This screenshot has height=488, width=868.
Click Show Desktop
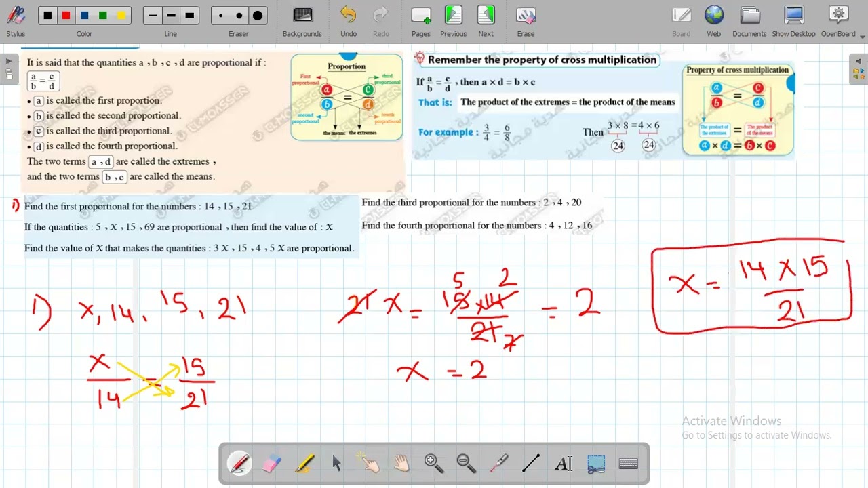tap(794, 21)
